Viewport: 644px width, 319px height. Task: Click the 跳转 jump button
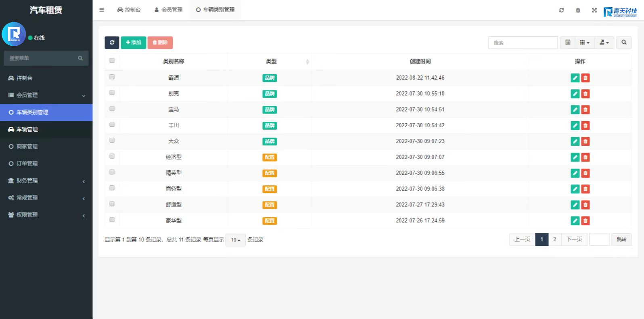click(x=621, y=239)
